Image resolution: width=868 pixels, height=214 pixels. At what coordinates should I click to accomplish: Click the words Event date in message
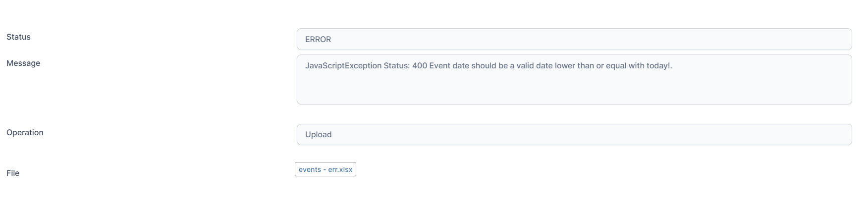pyautogui.click(x=449, y=66)
